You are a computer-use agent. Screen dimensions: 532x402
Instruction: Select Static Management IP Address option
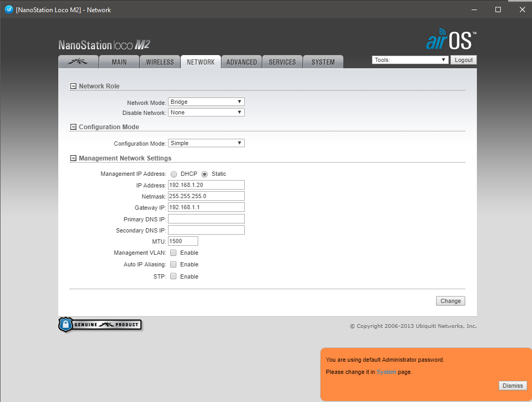pos(205,174)
